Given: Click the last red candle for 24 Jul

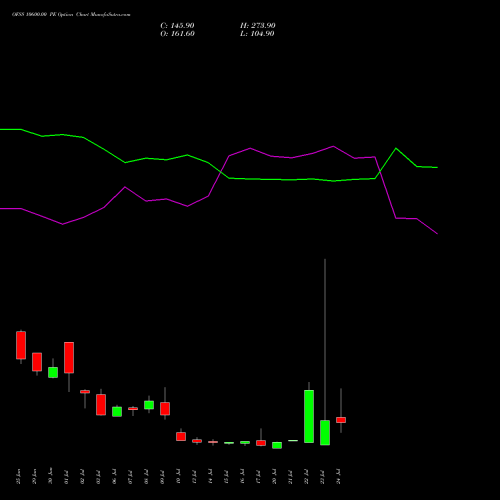Looking at the screenshot, I should tap(341, 420).
